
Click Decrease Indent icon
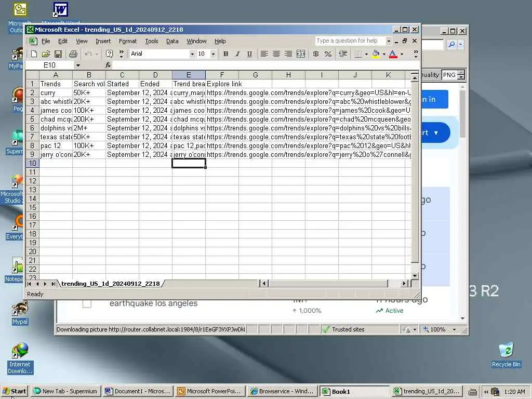point(343,54)
